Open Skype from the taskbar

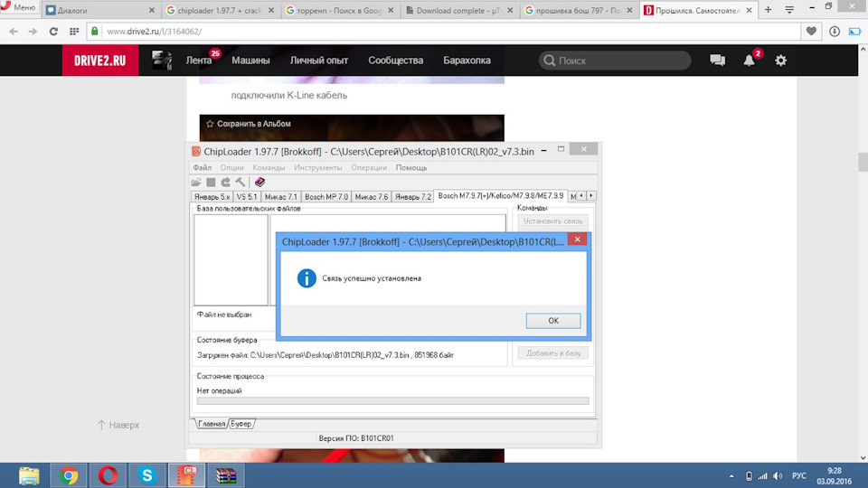point(147,475)
